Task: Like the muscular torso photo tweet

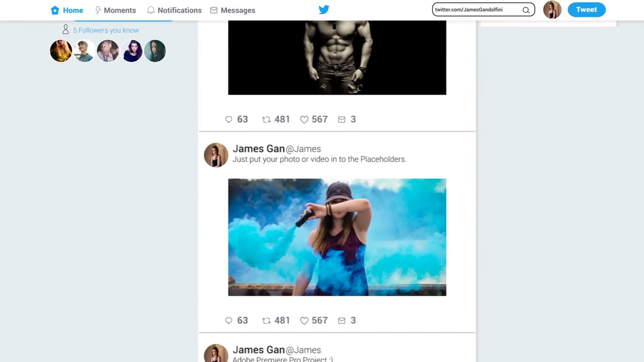Action: tap(304, 120)
